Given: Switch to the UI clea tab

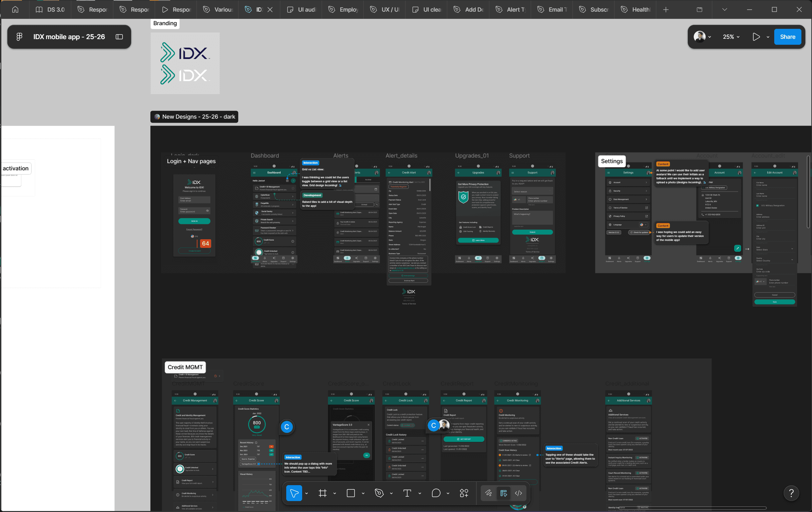Looking at the screenshot, I should (x=427, y=9).
